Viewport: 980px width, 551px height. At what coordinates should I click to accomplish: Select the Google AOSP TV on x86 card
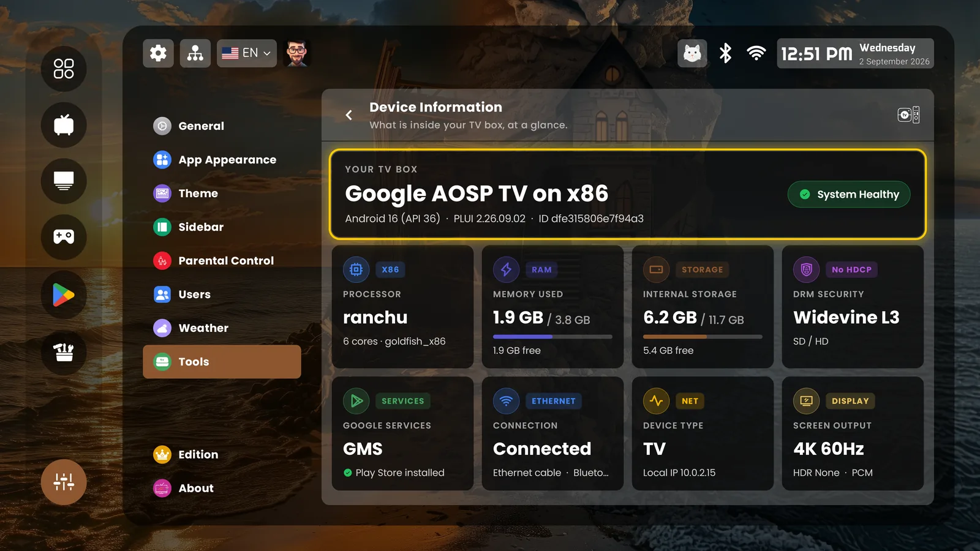(628, 194)
